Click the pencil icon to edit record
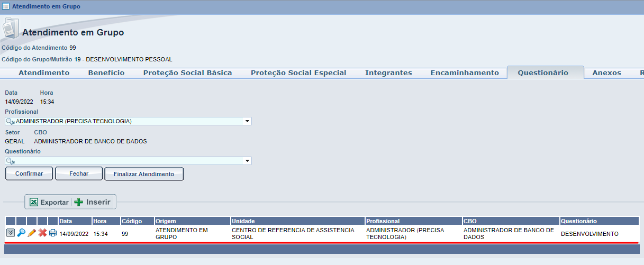This screenshot has height=265, width=644. [32, 233]
